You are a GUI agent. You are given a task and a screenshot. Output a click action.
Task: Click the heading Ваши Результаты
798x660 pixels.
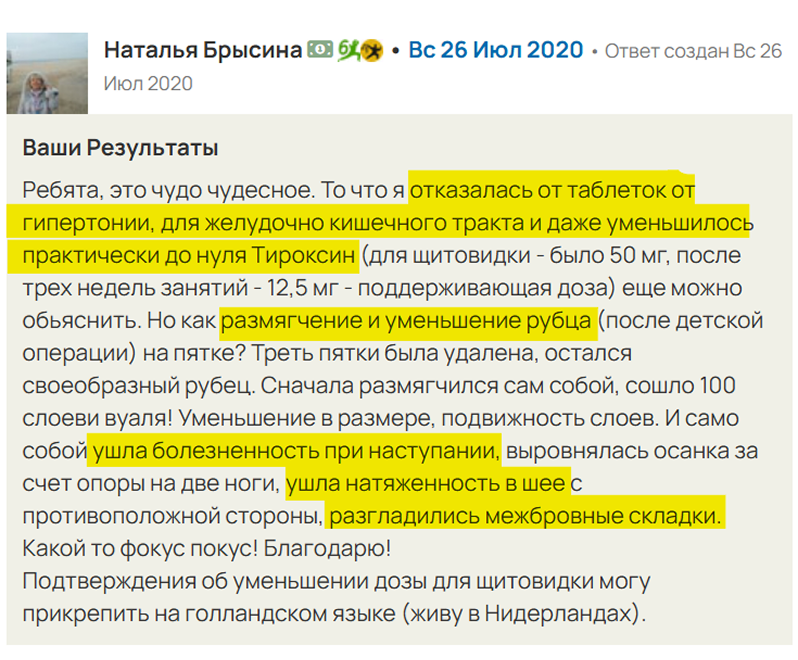121,148
